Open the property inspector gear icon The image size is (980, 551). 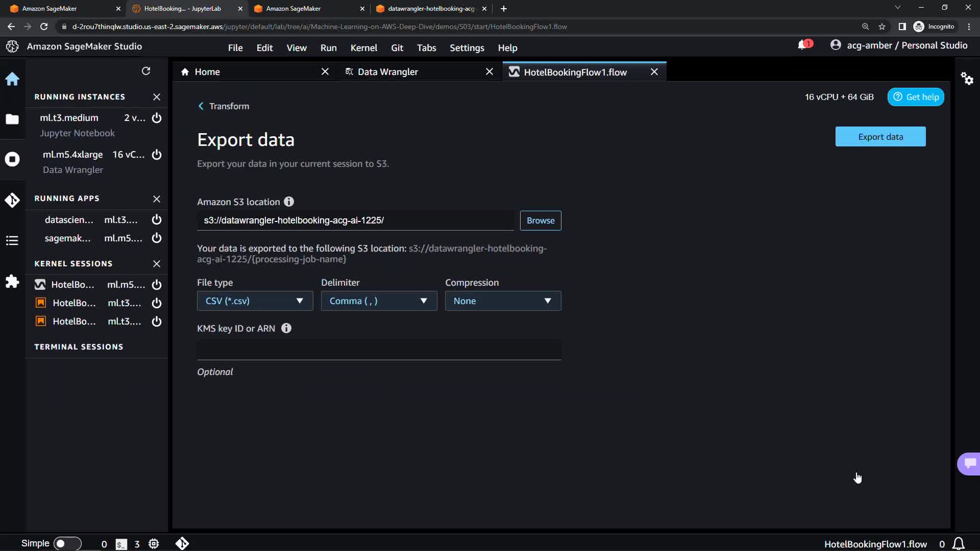point(967,79)
